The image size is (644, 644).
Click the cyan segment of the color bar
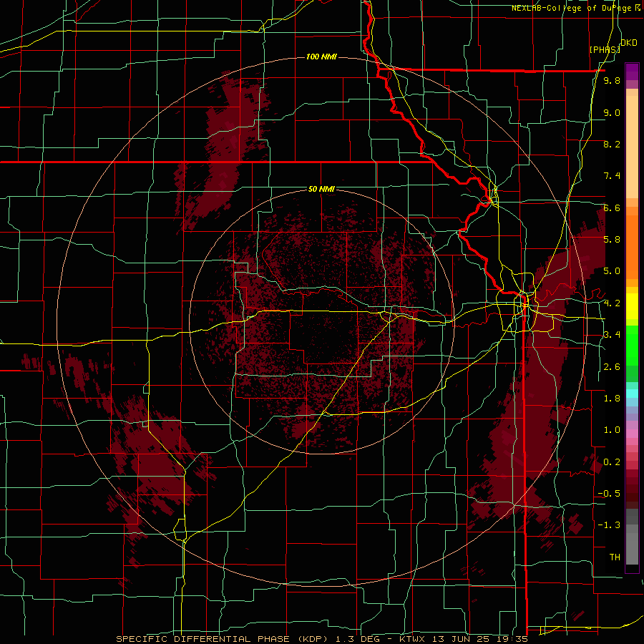click(632, 394)
